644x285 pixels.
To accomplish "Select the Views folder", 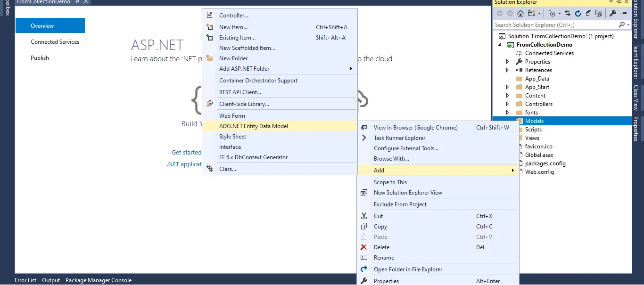I will [x=532, y=138].
